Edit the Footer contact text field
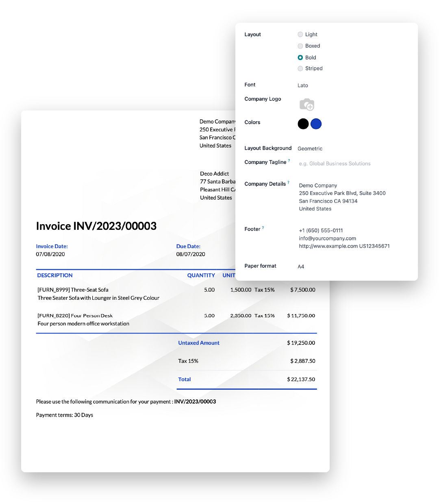Screen dimensions: 439x504 [344, 238]
